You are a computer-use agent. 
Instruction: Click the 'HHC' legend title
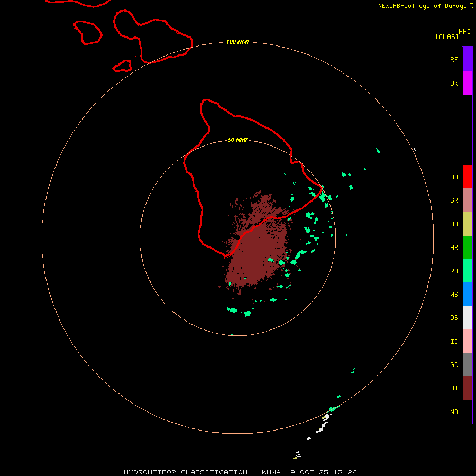click(x=465, y=32)
